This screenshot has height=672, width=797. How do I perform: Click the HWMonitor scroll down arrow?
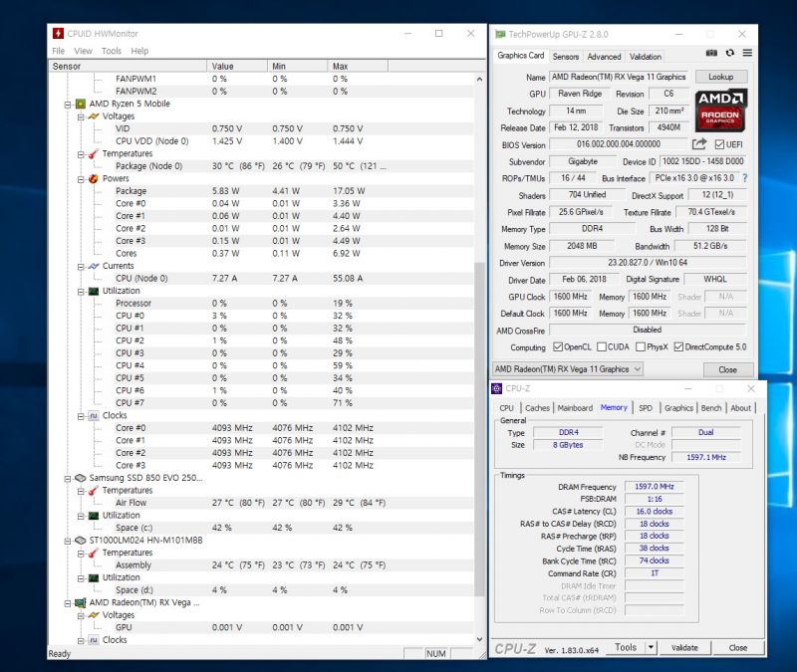click(479, 639)
